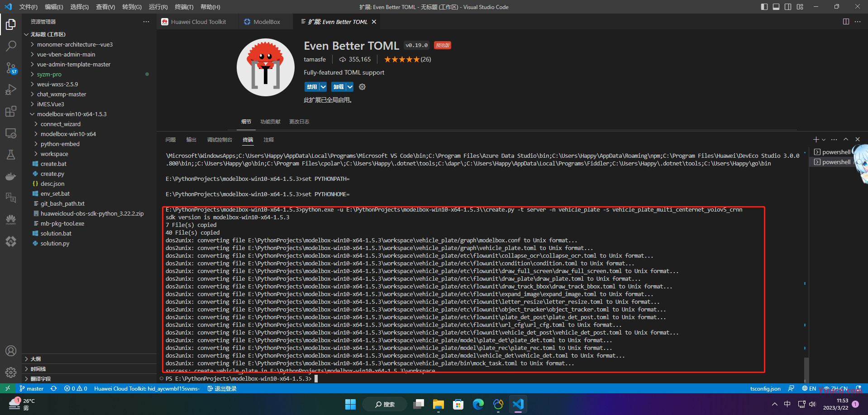Open Microsoft Edge from the taskbar
Screen dimensions: 868x415
click(478, 404)
